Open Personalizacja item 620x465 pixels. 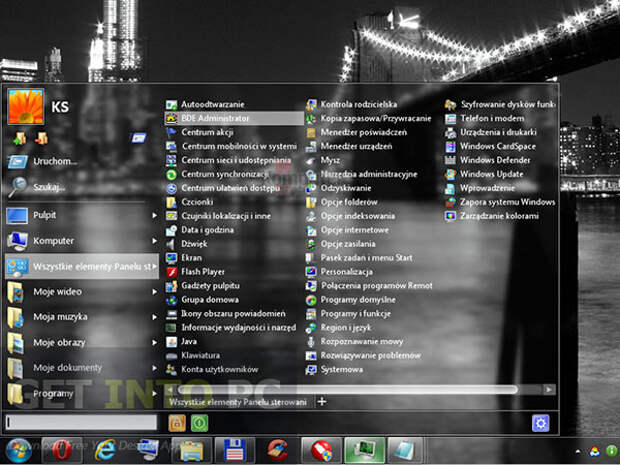pyautogui.click(x=339, y=272)
